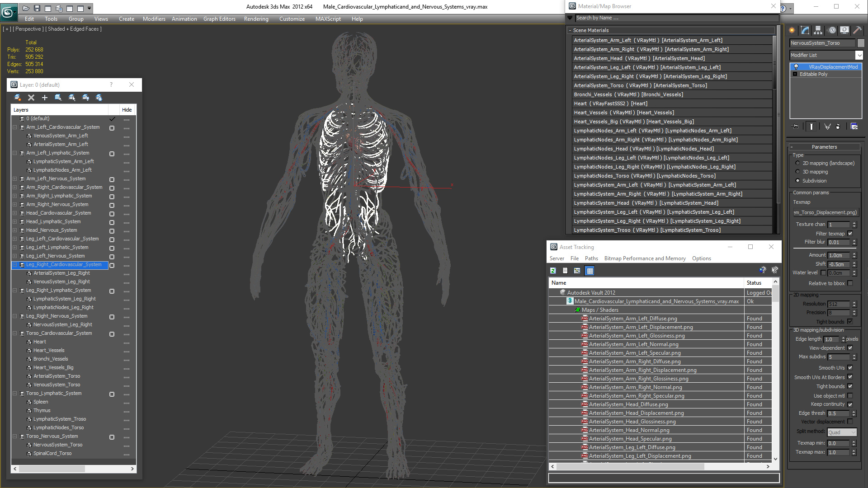Select the 3D mapping radio button
Screen dimensions: 868x488
(797, 172)
